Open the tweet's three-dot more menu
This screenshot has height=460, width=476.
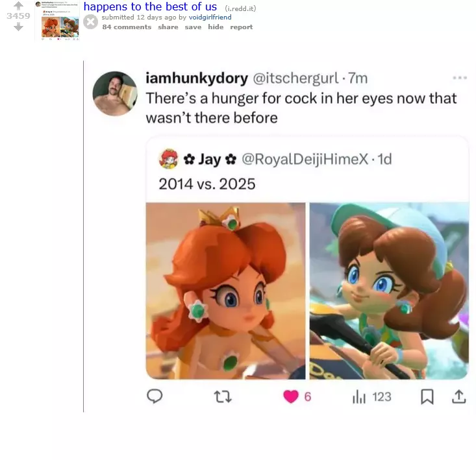(460, 78)
